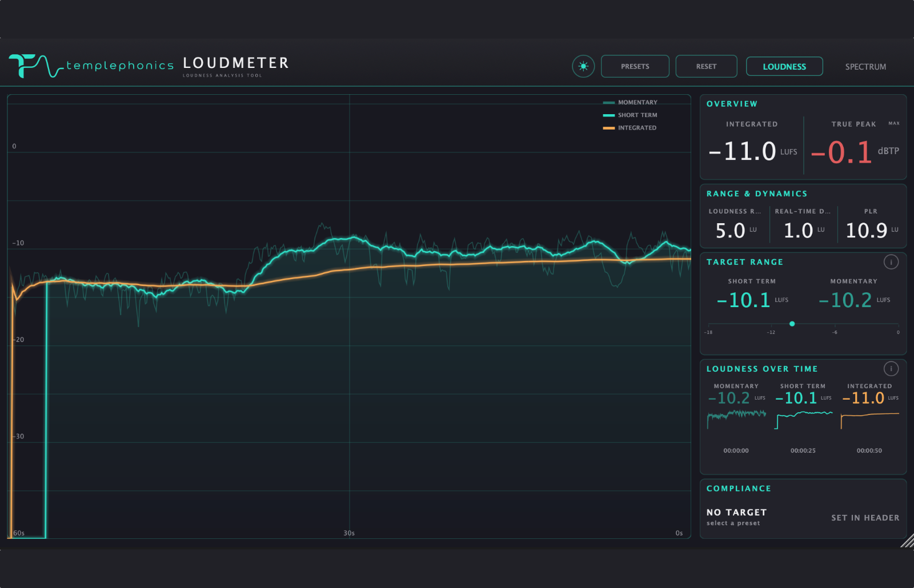Click the LOUDNESS OVER TIME panel heading
This screenshot has width=914, height=588.
click(x=762, y=369)
